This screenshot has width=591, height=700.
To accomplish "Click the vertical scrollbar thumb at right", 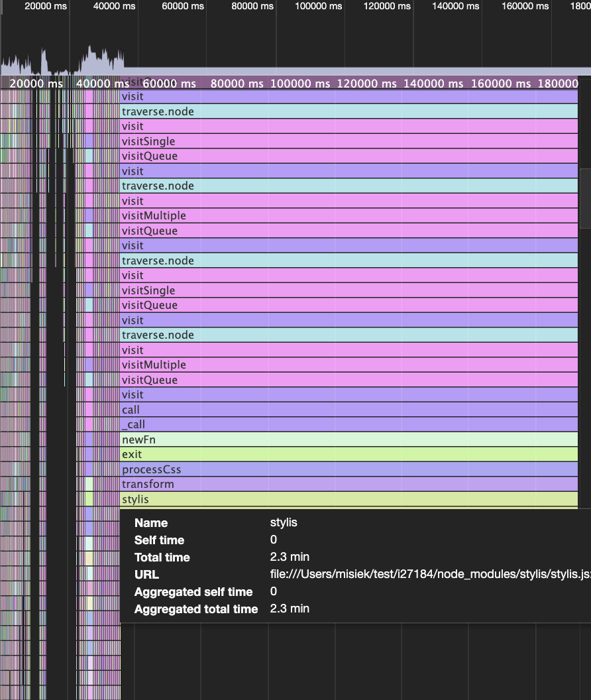I will pyautogui.click(x=585, y=199).
